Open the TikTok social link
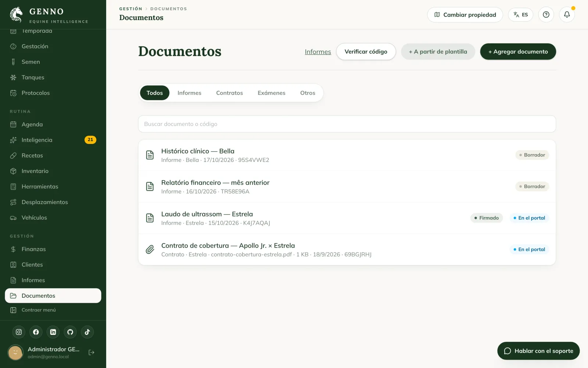Viewport: 588px width, 368px height. click(x=87, y=332)
